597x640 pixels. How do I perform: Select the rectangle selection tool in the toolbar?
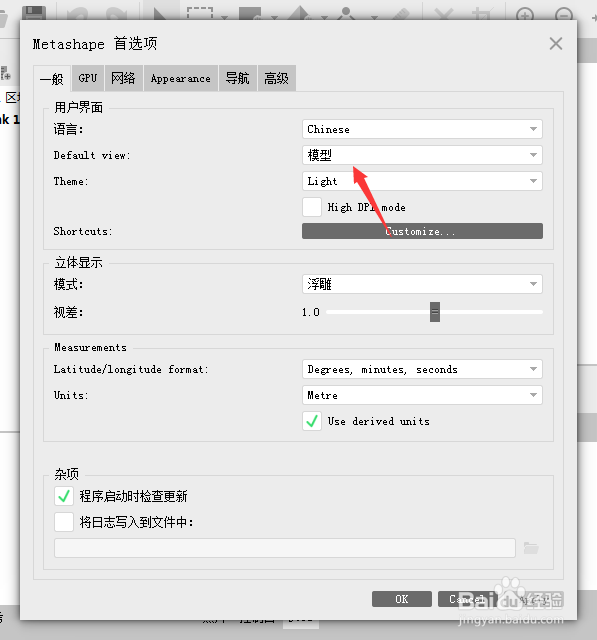[x=200, y=13]
